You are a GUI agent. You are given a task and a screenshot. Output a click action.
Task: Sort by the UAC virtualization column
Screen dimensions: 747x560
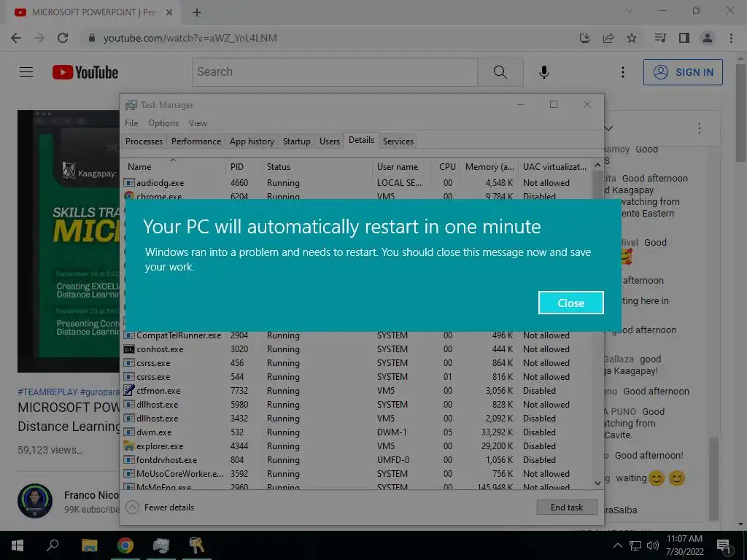[554, 167]
